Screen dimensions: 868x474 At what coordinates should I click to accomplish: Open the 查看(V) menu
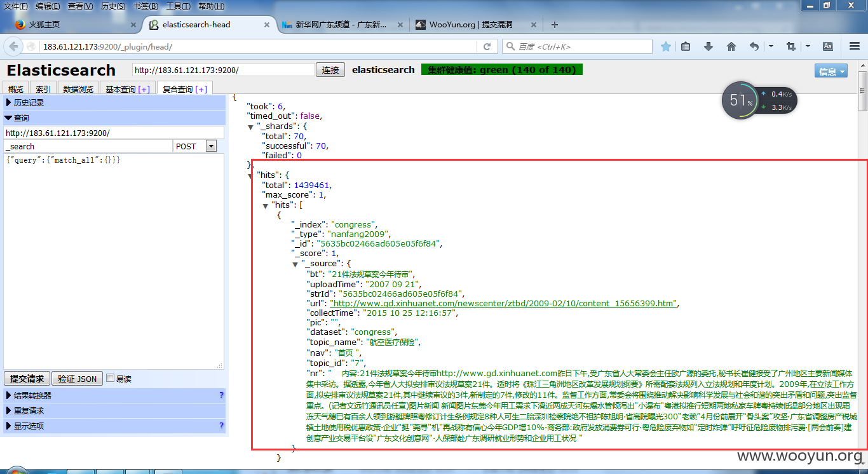tap(81, 6)
